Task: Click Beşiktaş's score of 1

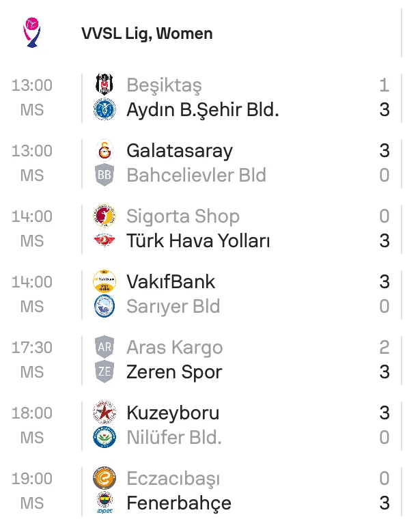Action: pos(384,85)
